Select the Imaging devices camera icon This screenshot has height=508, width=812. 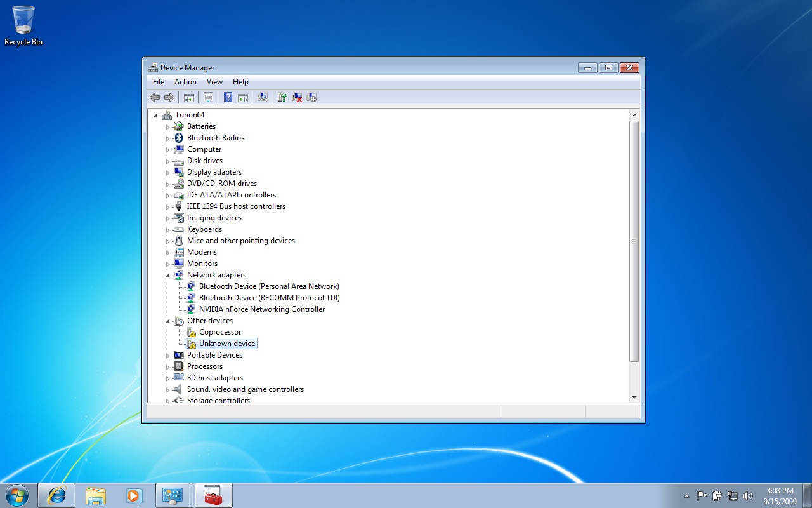tap(179, 218)
